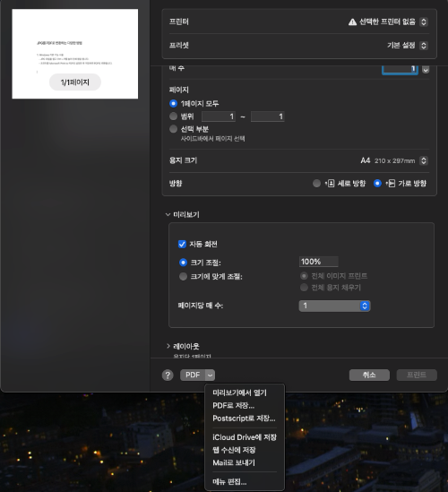The width and height of the screenshot is (448, 492).
Task: Choose 세로 방향 orientation radio
Action: click(x=316, y=183)
